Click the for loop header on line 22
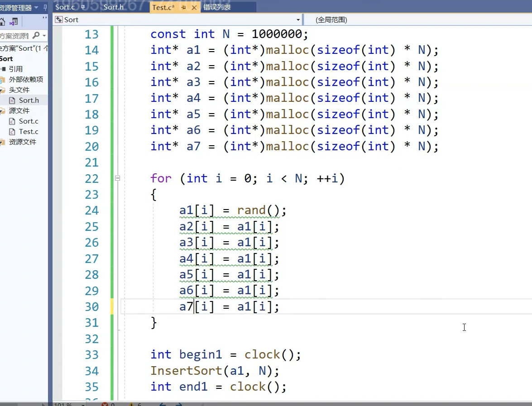The width and height of the screenshot is (532, 406). tap(247, 178)
